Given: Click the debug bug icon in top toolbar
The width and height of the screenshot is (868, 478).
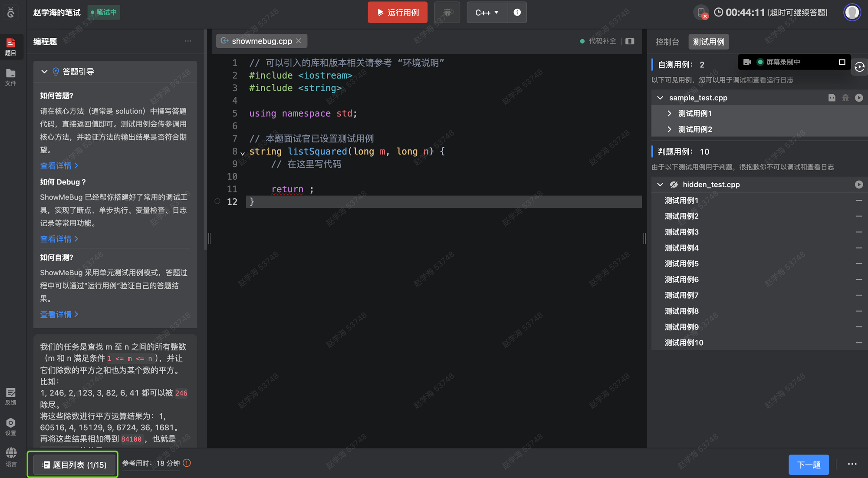Looking at the screenshot, I should tap(447, 12).
